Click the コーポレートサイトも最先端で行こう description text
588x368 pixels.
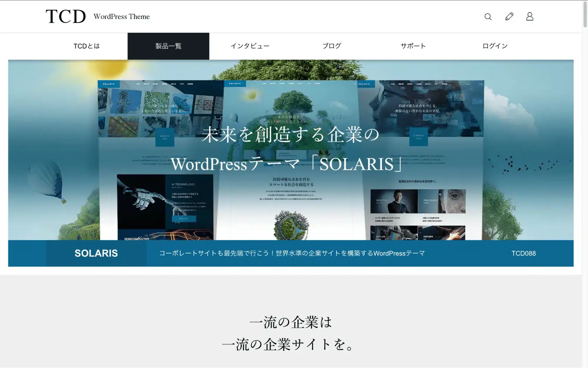[x=292, y=253]
